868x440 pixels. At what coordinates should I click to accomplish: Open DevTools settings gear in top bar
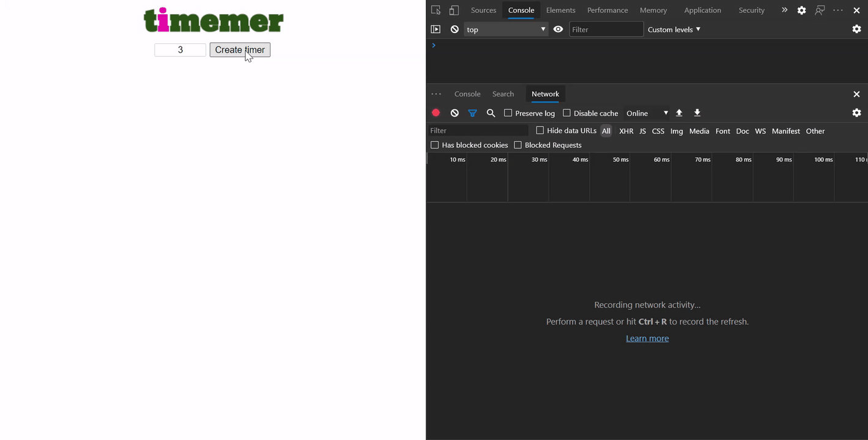tap(801, 10)
